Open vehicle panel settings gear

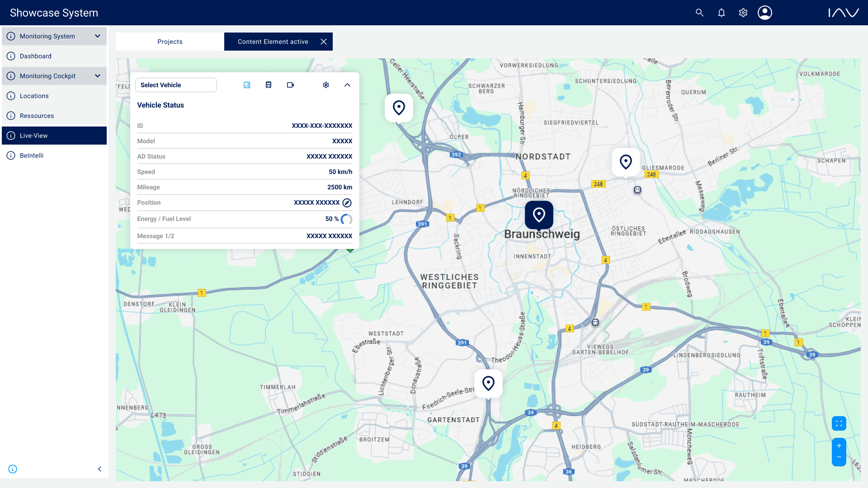[x=326, y=85]
